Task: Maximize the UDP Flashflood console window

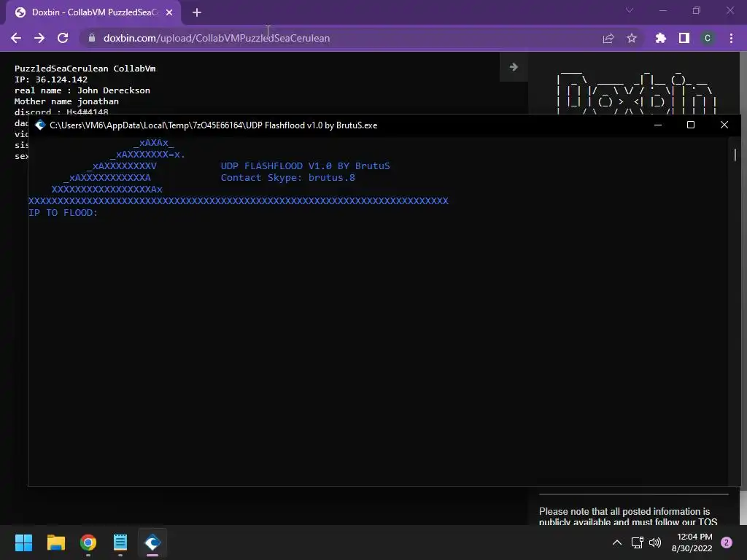Action: click(691, 125)
